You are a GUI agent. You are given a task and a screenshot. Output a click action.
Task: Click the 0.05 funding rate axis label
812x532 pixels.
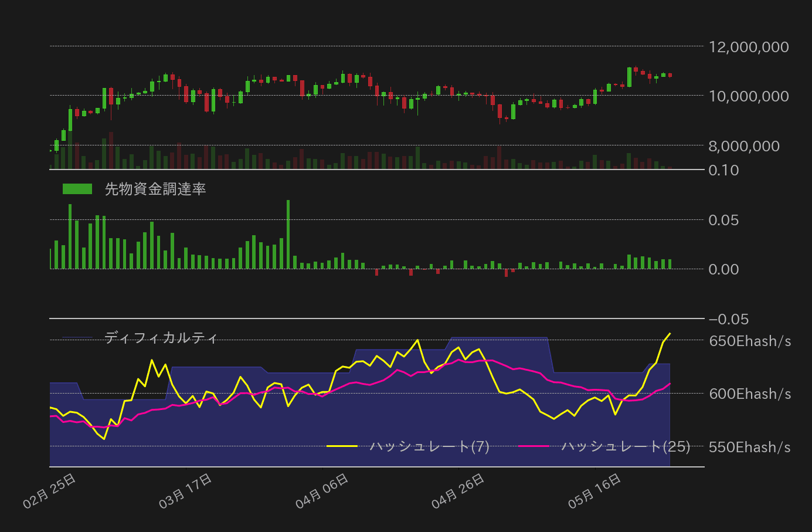(723, 220)
